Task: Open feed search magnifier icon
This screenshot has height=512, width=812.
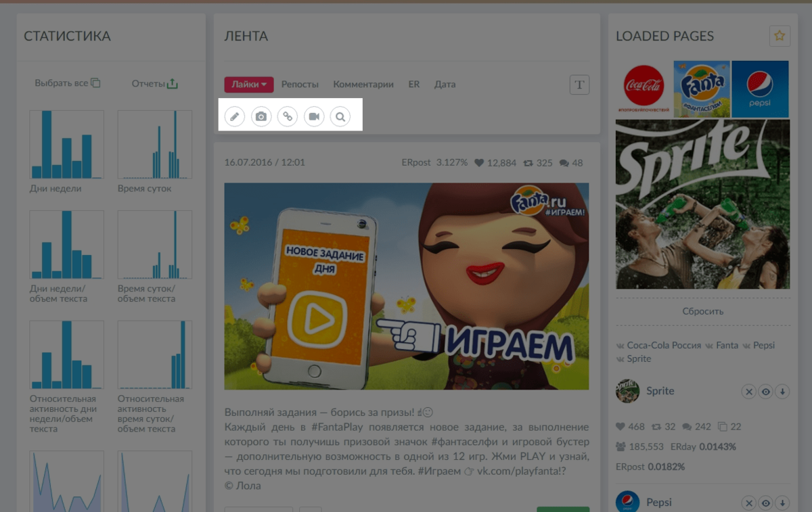Action: coord(340,117)
